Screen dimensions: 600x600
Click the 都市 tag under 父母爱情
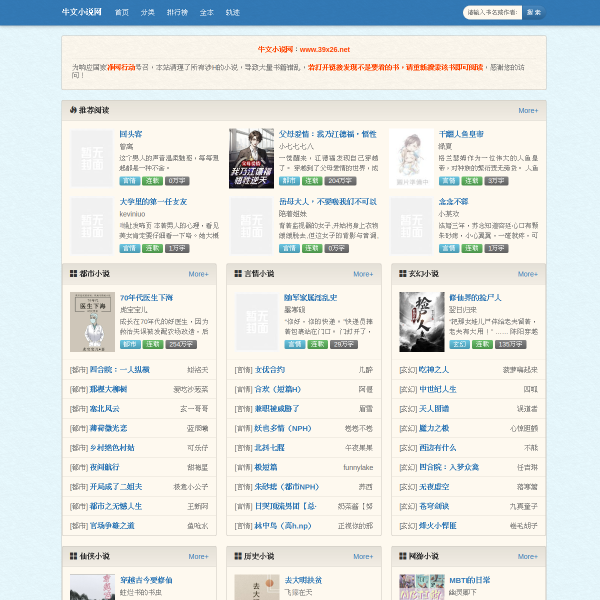click(289, 181)
